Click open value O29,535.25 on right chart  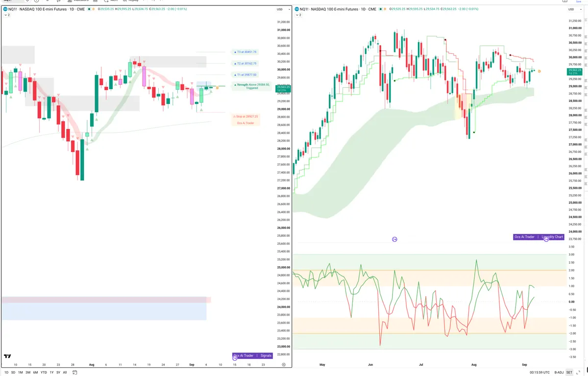click(399, 9)
